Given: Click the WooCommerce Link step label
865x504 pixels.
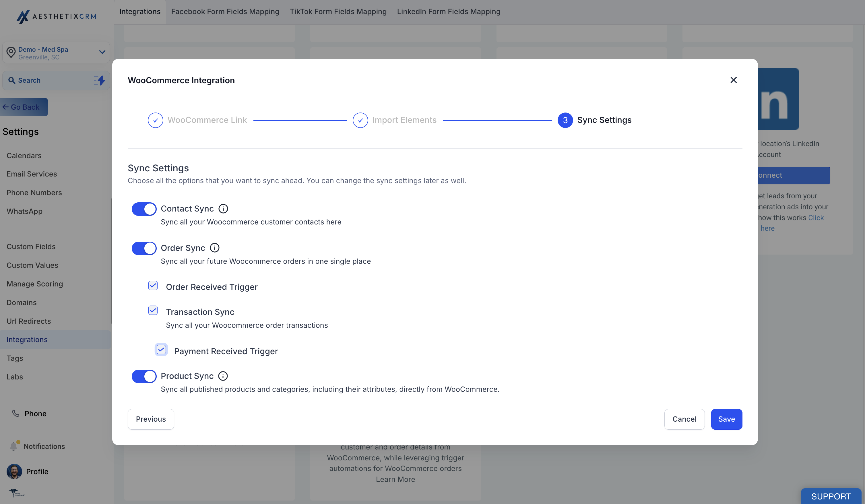Looking at the screenshot, I should tap(207, 120).
